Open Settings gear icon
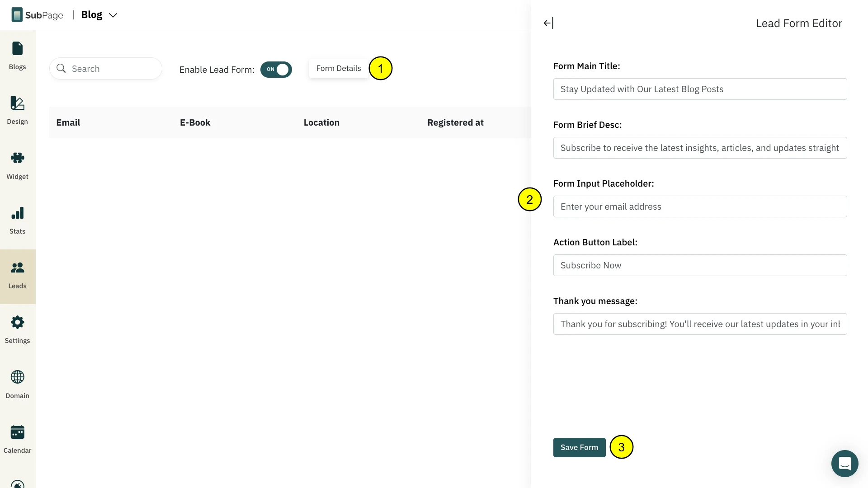This screenshot has height=488, width=868. click(17, 323)
